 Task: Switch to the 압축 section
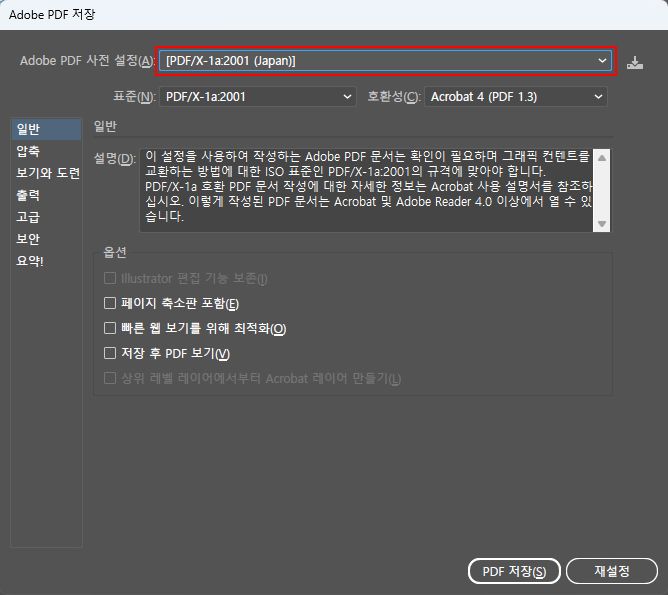tap(28, 151)
